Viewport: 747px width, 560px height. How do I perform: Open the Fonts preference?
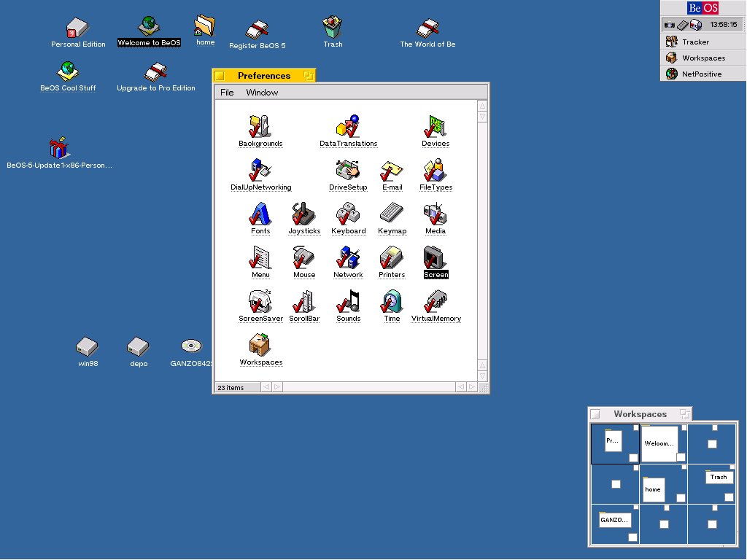coord(260,214)
